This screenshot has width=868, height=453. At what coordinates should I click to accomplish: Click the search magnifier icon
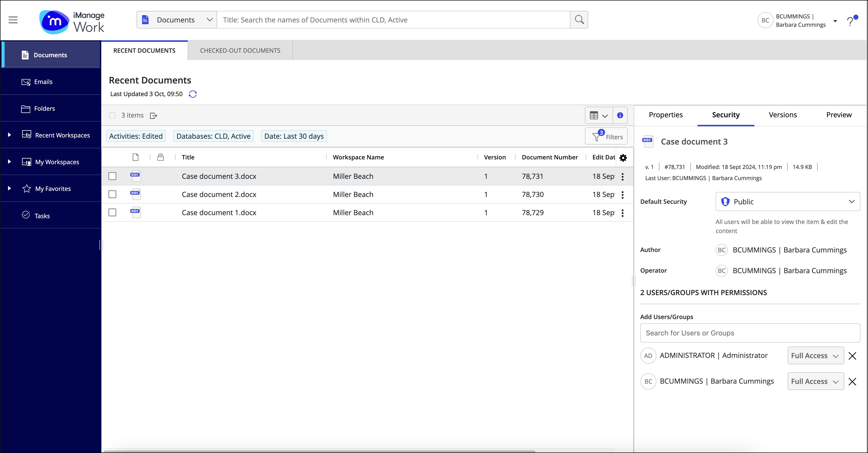(579, 20)
